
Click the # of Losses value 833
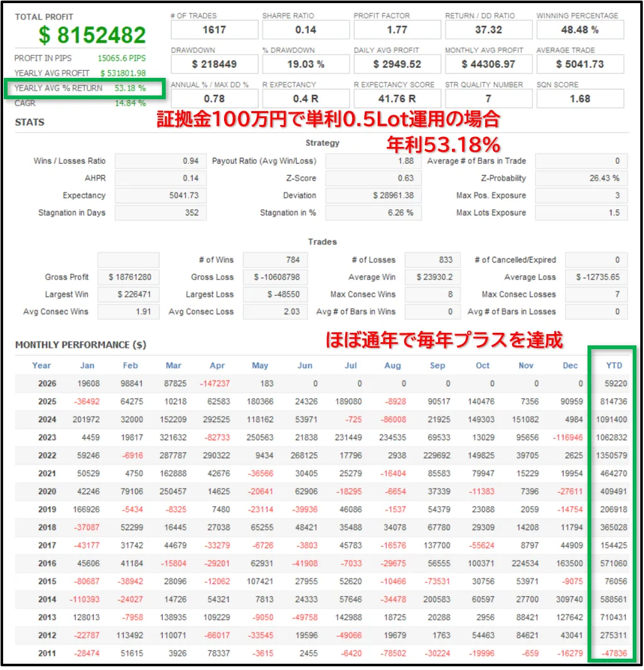432,260
